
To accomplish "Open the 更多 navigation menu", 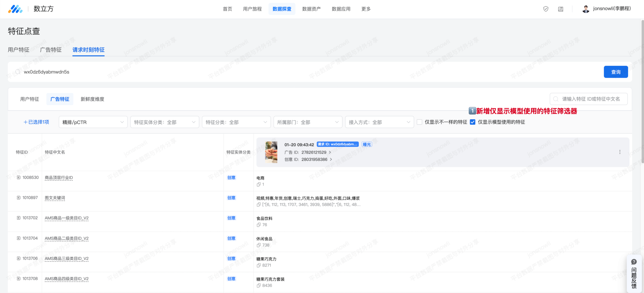I will 366,9.
